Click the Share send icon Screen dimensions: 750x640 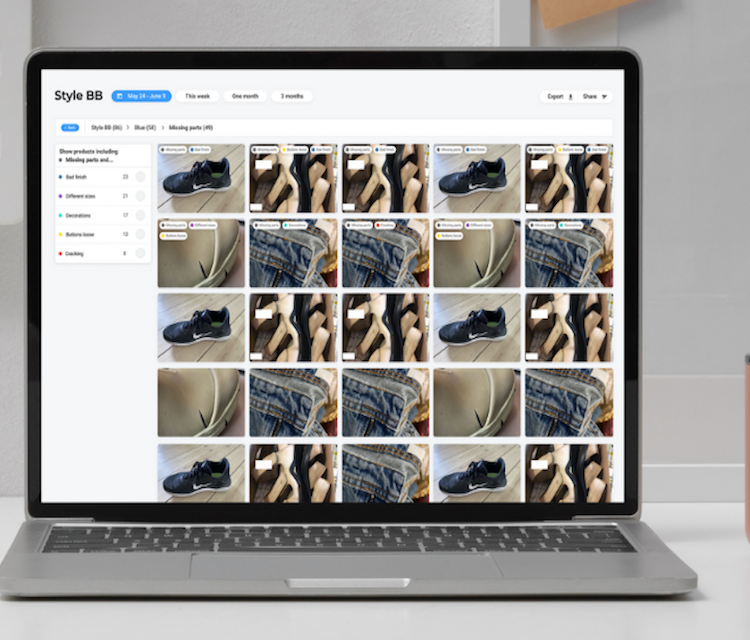(x=604, y=97)
